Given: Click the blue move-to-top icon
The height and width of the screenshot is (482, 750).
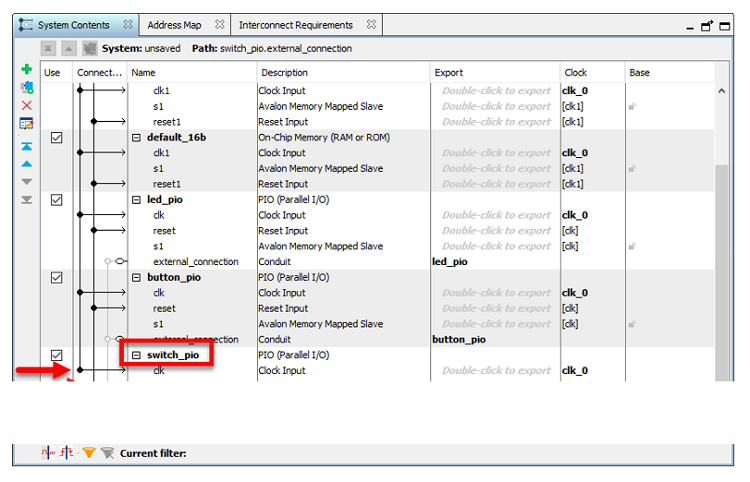Looking at the screenshot, I should click(27, 146).
